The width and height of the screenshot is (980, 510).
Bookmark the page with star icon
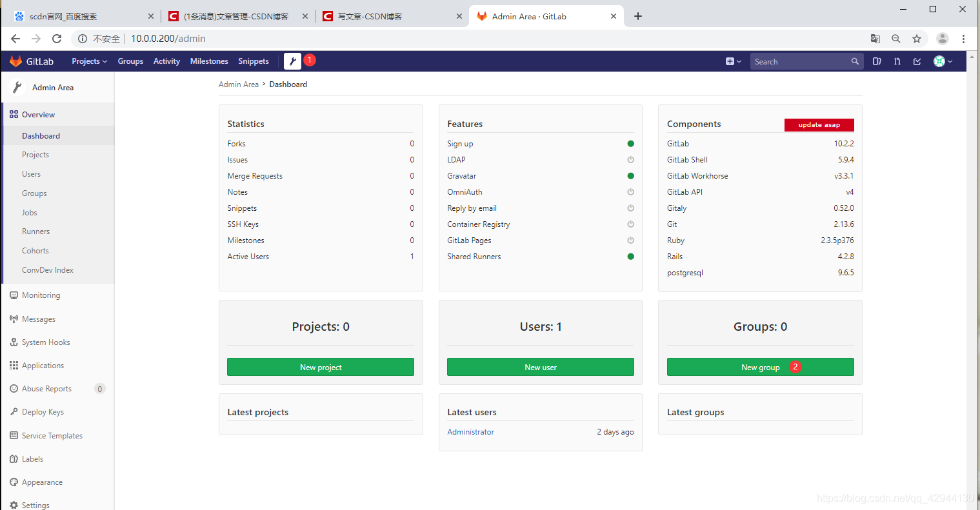(x=917, y=39)
